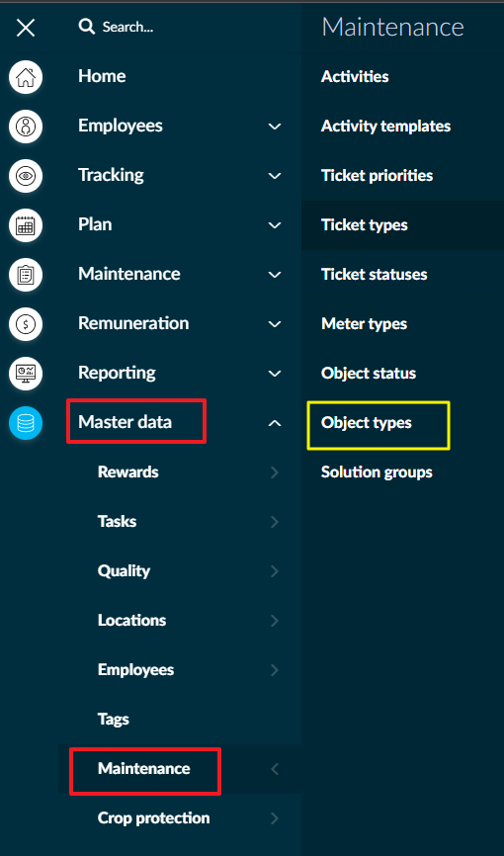The image size is (504, 856).
Task: Open the Rewards submenu arrow
Action: [275, 472]
